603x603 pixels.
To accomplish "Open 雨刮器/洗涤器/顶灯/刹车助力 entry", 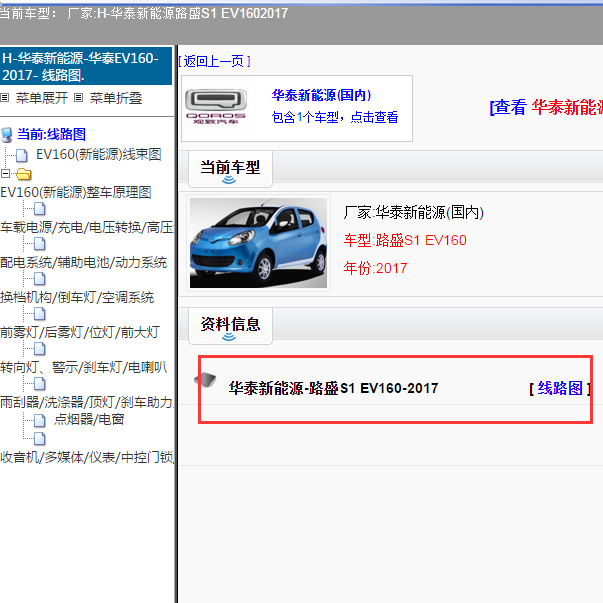I will [87, 403].
